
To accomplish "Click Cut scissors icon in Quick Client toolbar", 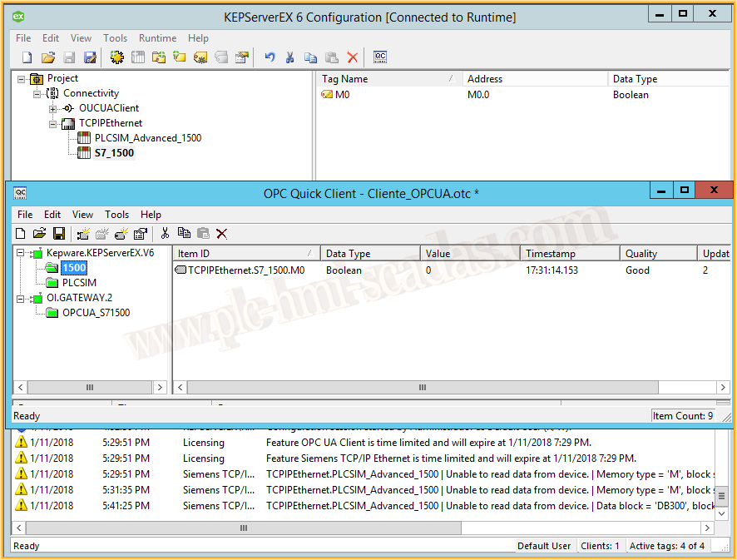I will pos(165,234).
